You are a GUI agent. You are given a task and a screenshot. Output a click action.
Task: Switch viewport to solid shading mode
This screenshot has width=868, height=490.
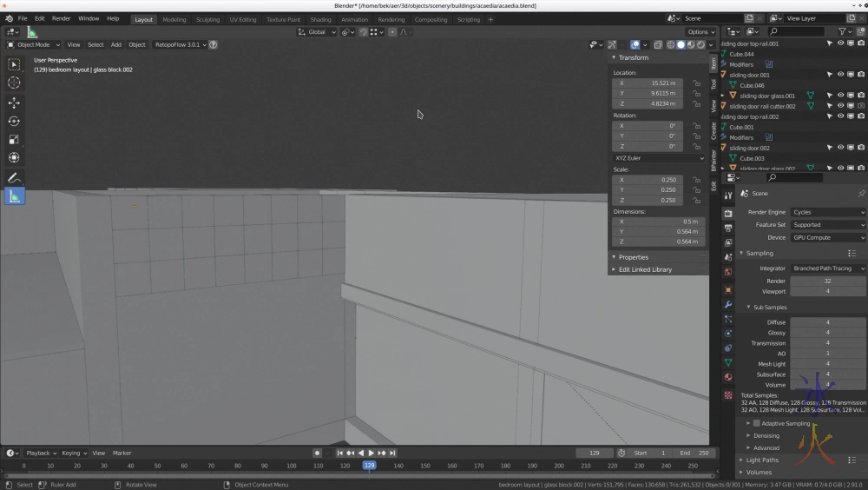point(681,44)
